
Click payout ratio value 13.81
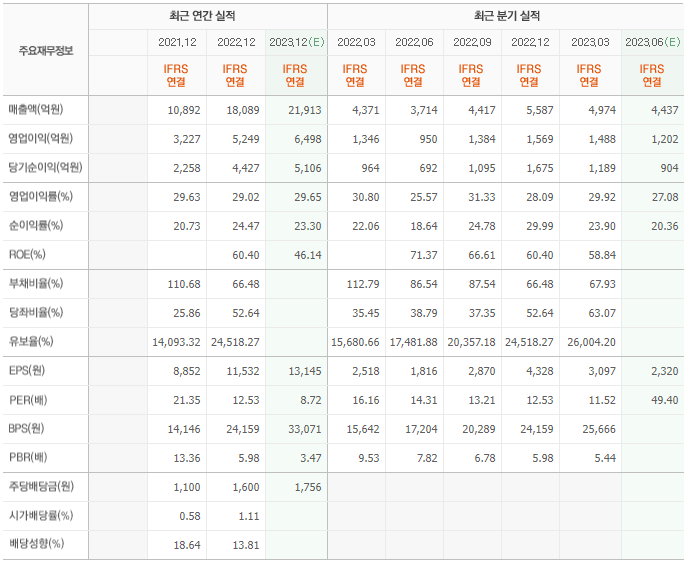tap(246, 545)
